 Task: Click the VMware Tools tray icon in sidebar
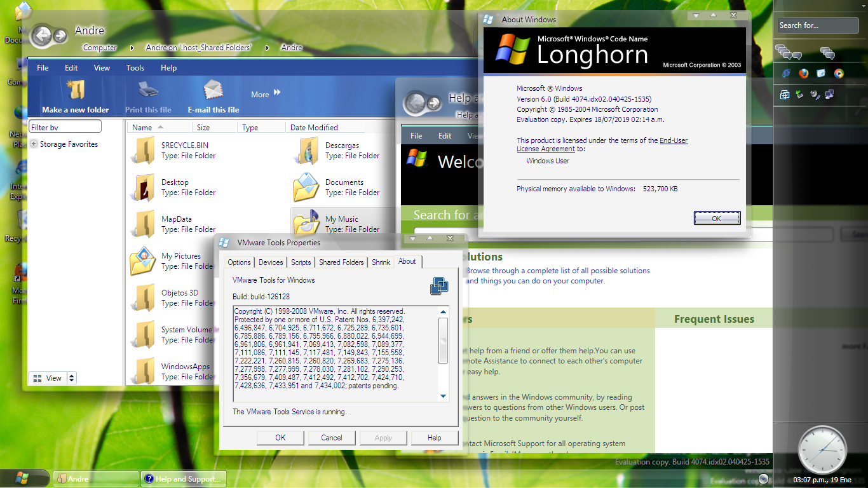pyautogui.click(x=785, y=95)
